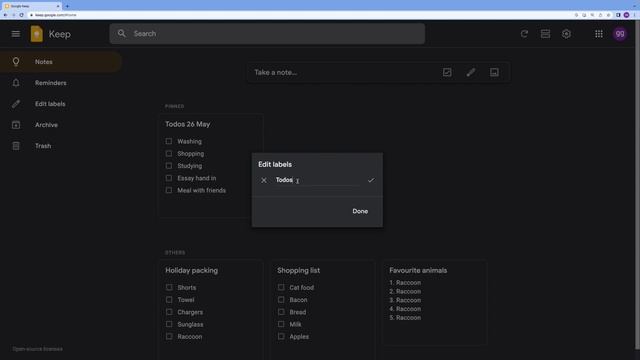Check the Essay hand in item
640x360 pixels.
(x=169, y=178)
